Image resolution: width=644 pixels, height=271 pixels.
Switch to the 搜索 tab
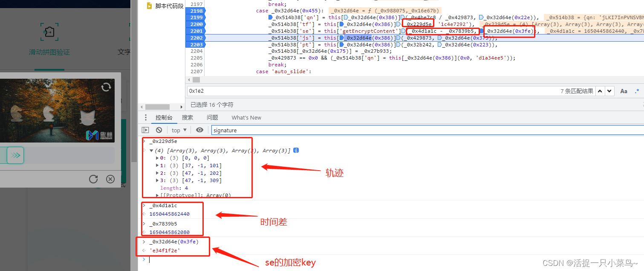click(188, 117)
